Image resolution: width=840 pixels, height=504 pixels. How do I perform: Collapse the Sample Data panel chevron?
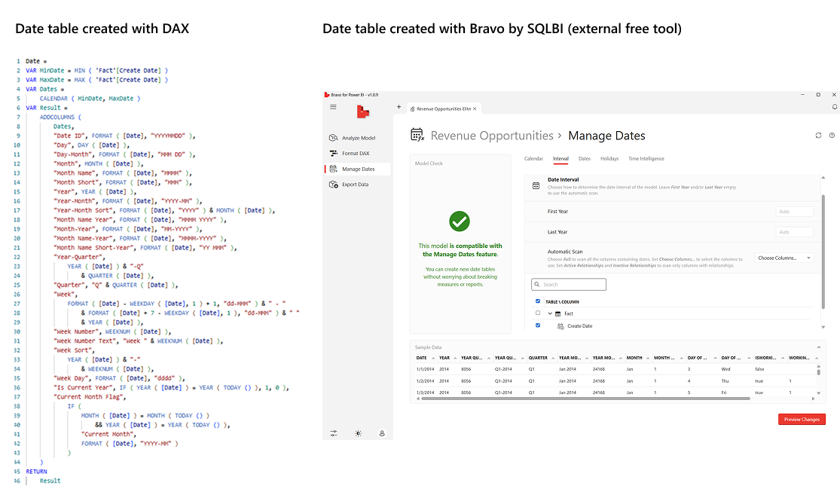(819, 347)
